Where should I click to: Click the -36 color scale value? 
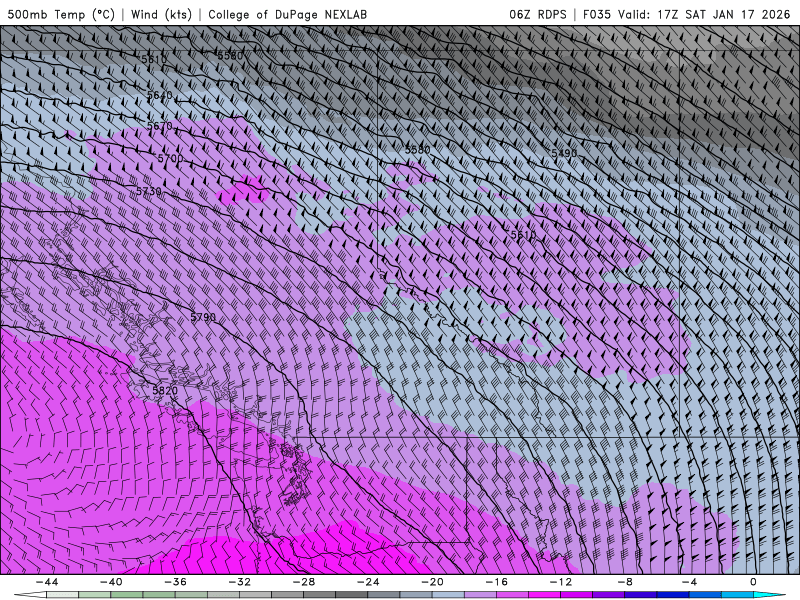click(175, 582)
